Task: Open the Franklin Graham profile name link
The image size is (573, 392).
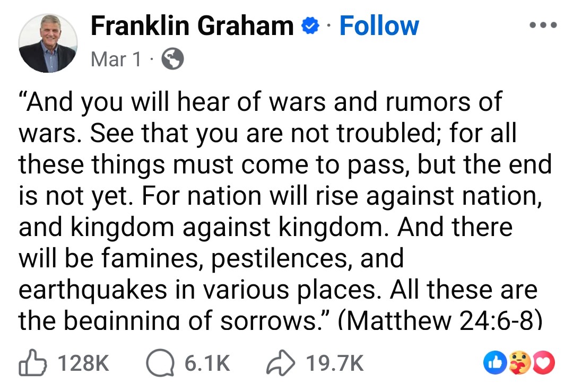Action: 192,25
